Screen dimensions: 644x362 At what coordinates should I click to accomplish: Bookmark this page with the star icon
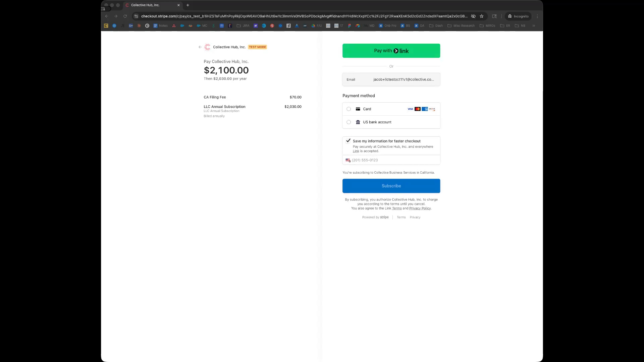pos(482,16)
